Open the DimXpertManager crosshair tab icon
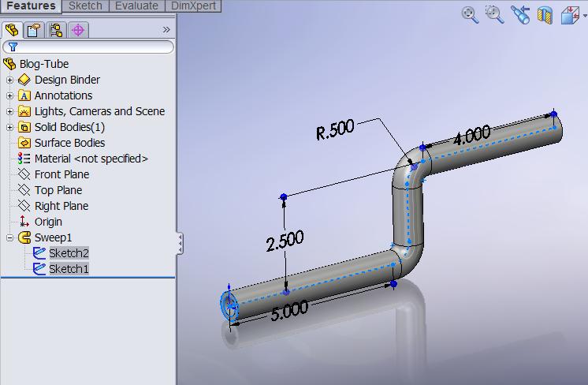588x385 pixels. [77, 31]
